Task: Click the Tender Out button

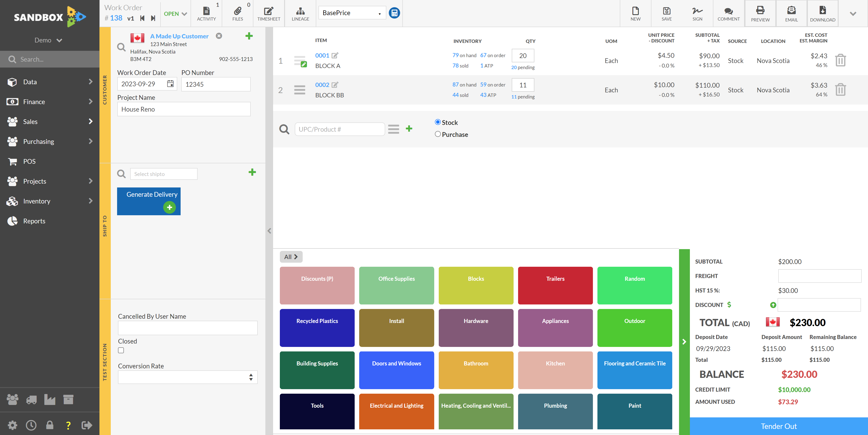Action: coord(778,426)
